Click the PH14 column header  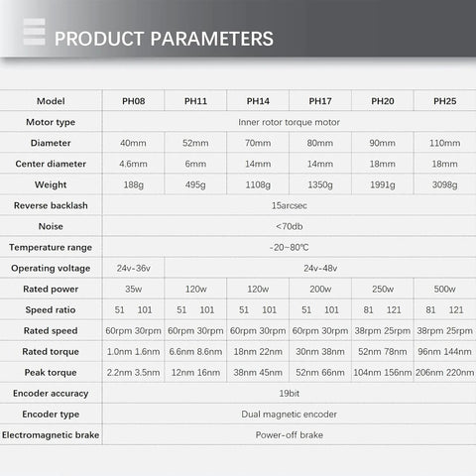click(258, 101)
